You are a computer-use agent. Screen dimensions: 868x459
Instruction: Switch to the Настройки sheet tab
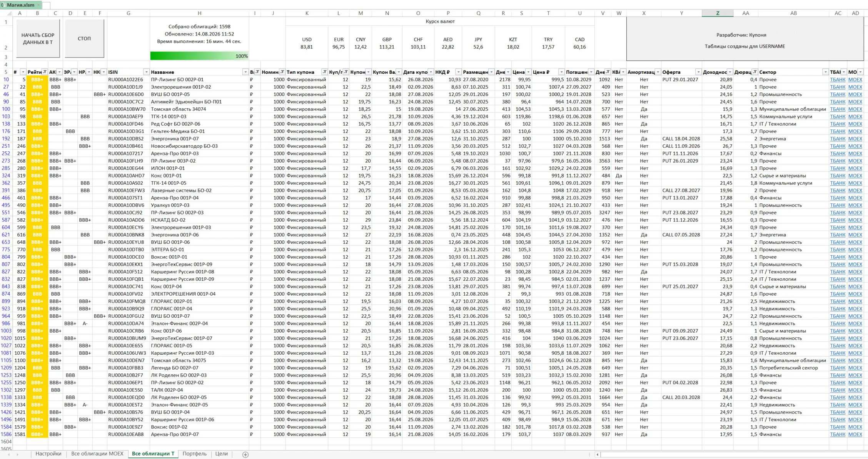click(48, 454)
